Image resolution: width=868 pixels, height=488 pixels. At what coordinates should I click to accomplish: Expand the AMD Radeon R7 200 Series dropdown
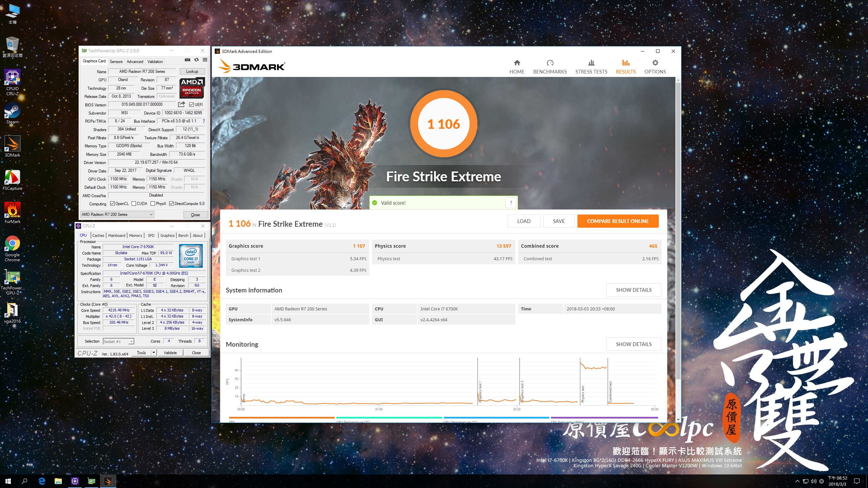click(151, 215)
